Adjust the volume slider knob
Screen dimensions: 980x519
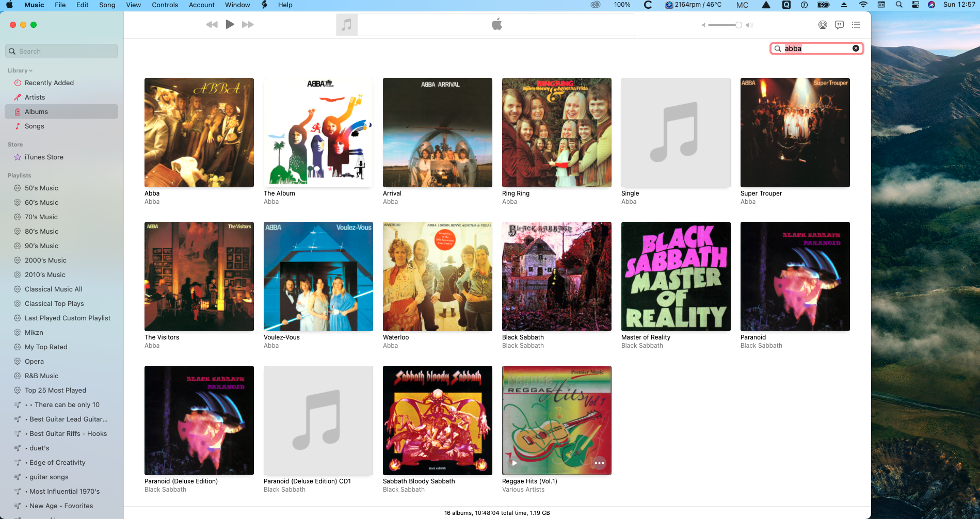pyautogui.click(x=738, y=25)
